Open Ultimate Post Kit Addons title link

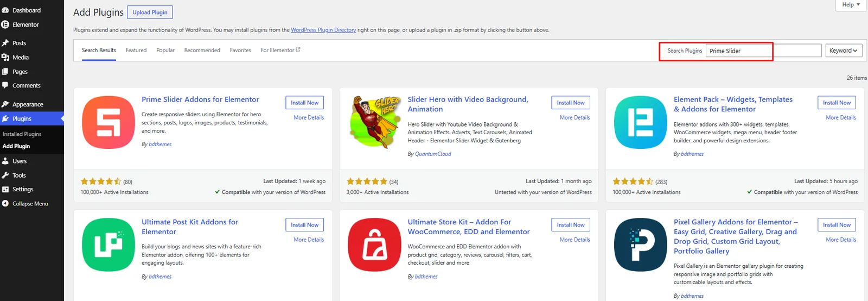click(x=190, y=227)
